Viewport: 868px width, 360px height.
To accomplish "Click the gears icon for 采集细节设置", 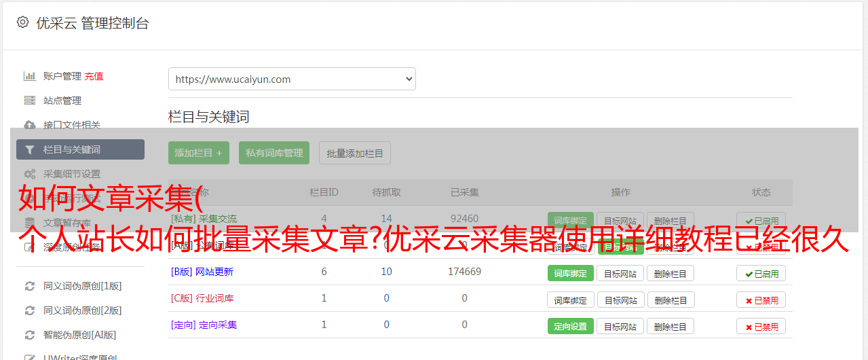I will click(30, 174).
